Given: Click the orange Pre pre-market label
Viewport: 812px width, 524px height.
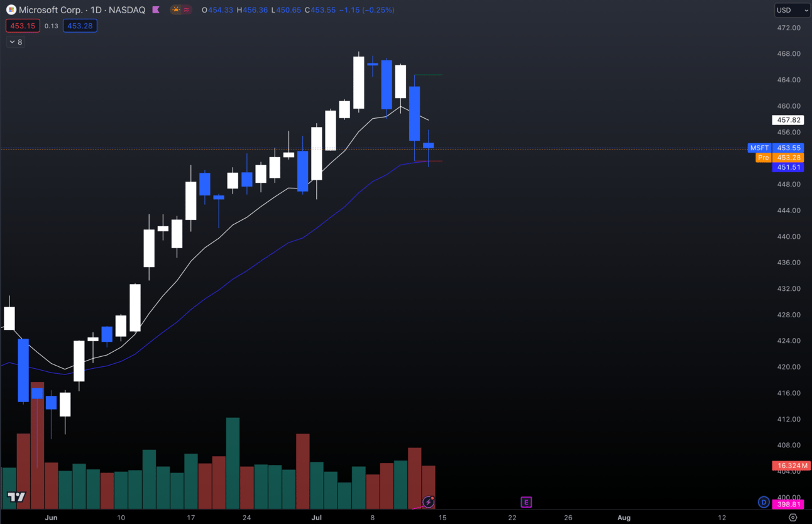Looking at the screenshot, I should coord(763,157).
